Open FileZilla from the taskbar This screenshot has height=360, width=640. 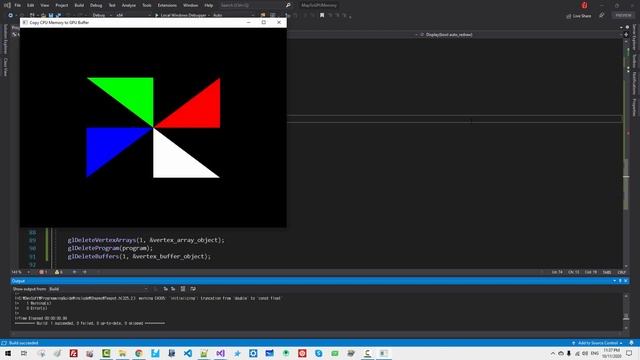(x=73, y=353)
